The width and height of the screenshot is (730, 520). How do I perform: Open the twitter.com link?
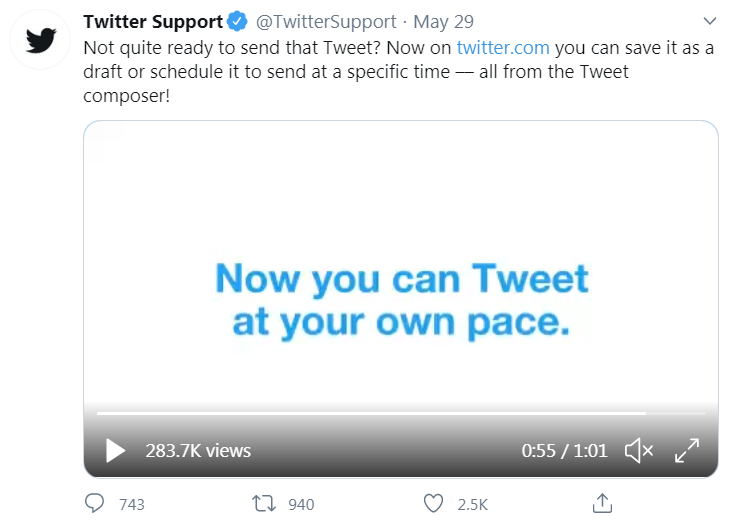(503, 47)
